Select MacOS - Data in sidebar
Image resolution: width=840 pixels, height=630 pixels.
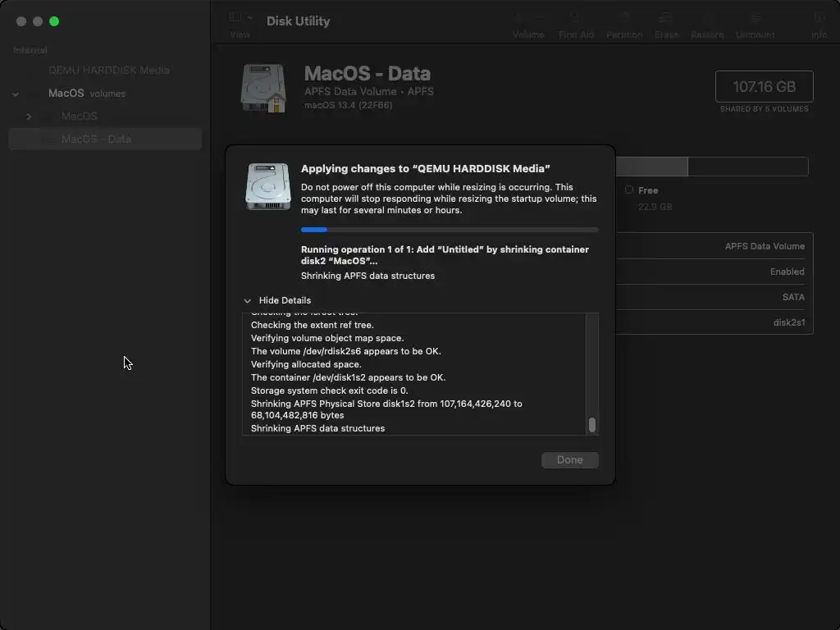(x=105, y=139)
